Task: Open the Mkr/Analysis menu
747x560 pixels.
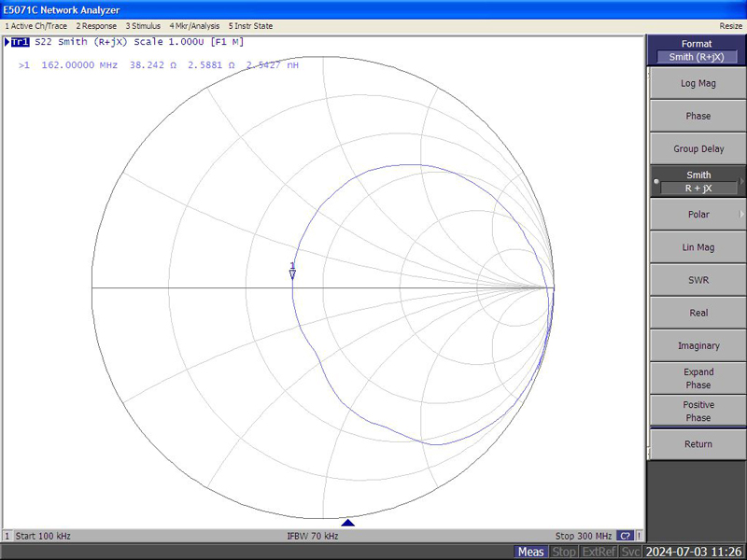Action: click(194, 26)
